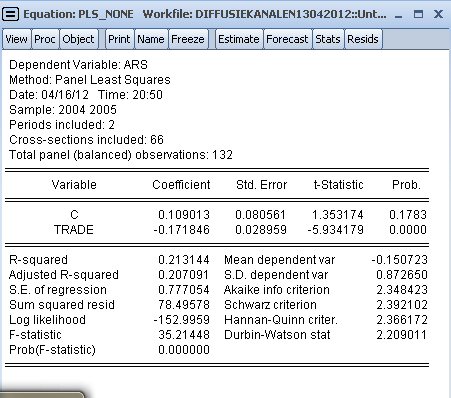Image resolution: width=451 pixels, height=398 pixels.
Task: Click the Prob. column header
Action: point(406,185)
